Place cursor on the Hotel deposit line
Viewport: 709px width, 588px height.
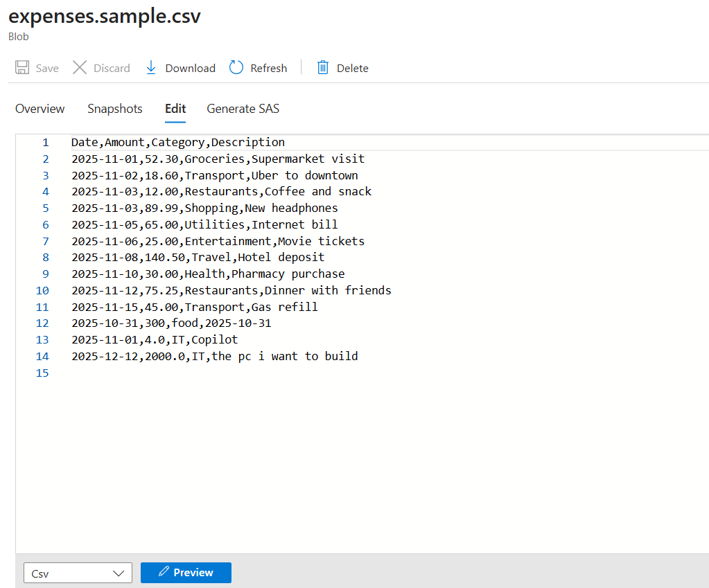[x=198, y=258]
